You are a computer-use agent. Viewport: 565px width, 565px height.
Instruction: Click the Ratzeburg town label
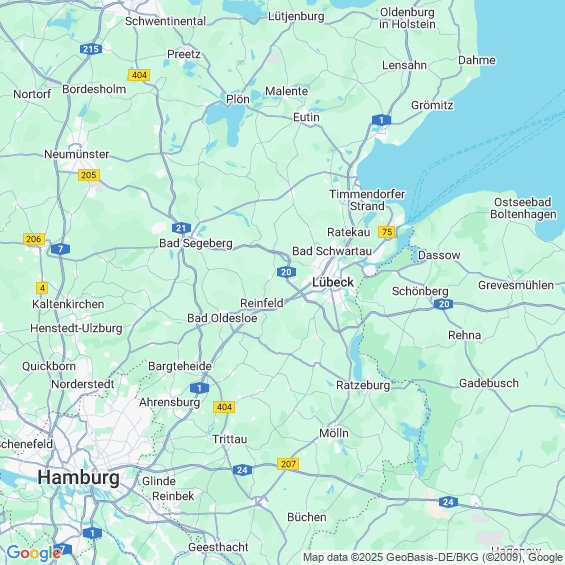(x=363, y=385)
